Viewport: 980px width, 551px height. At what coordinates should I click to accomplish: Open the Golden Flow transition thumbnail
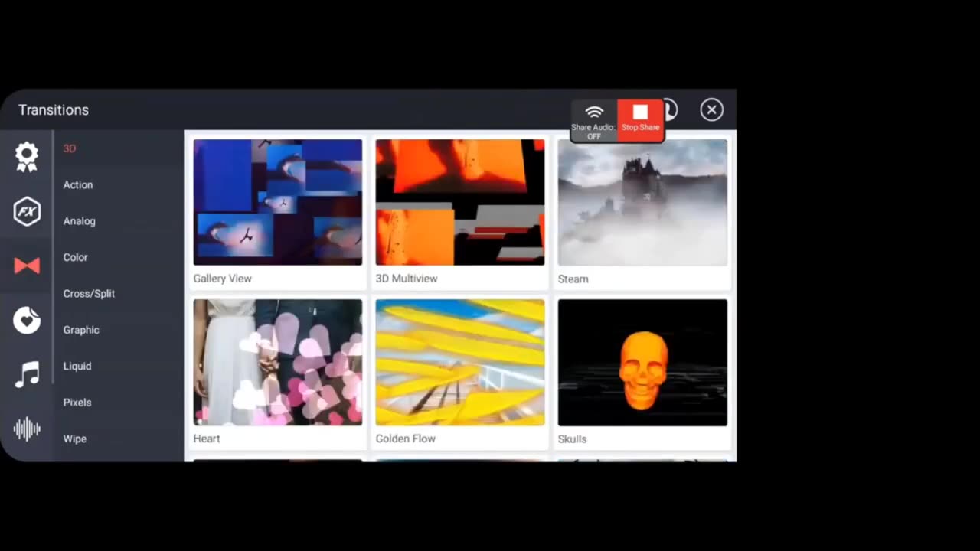tap(460, 362)
